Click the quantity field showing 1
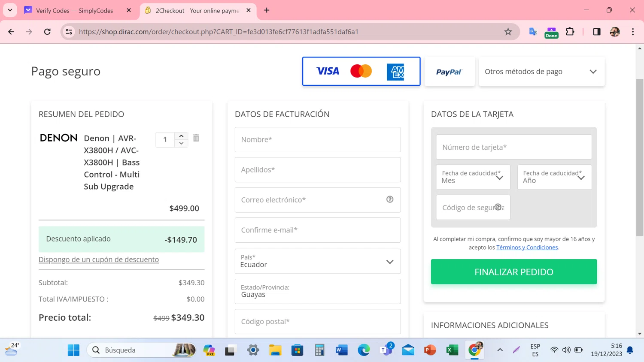Viewport: 644px width, 362px height. coord(165,139)
